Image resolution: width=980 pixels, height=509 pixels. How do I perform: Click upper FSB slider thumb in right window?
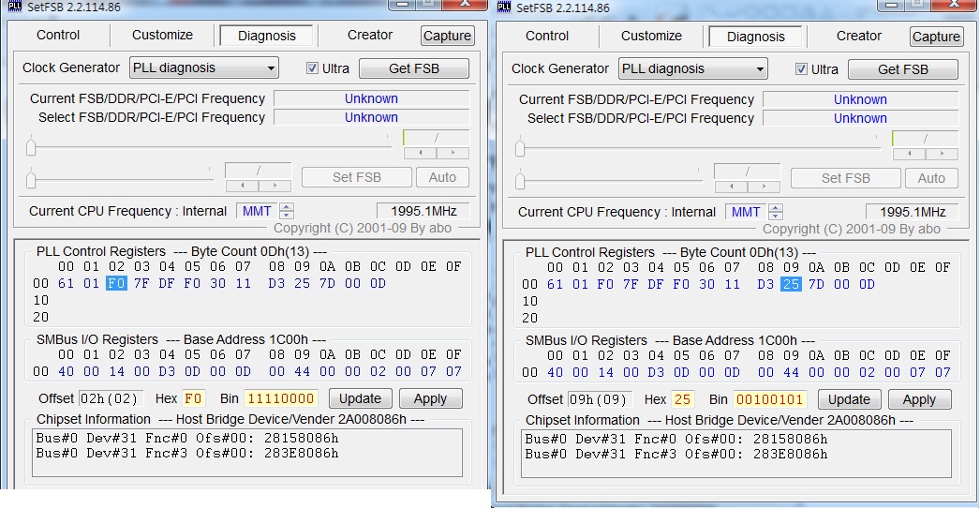point(520,148)
